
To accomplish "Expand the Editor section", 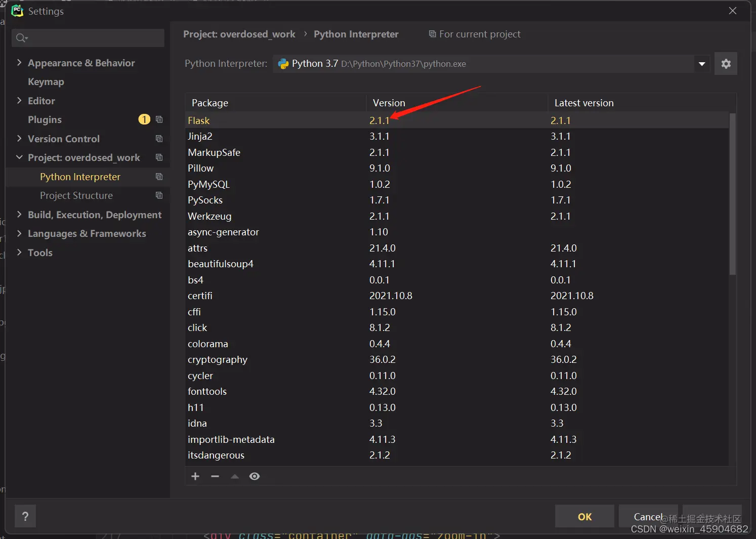I will pos(19,100).
